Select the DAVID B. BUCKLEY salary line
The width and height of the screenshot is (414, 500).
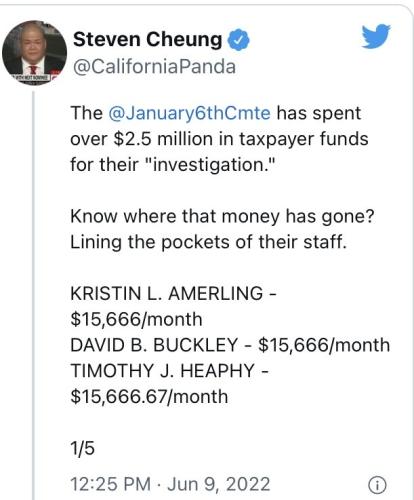coord(230,345)
